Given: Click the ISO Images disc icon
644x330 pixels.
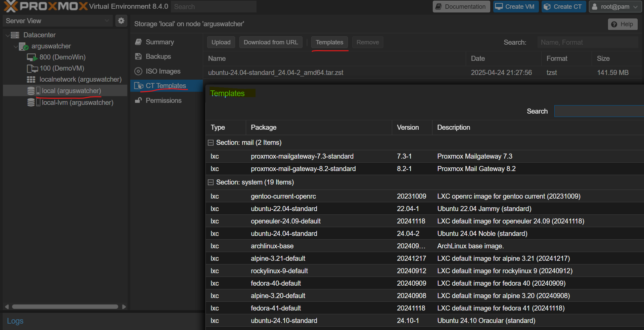Looking at the screenshot, I should tap(138, 71).
